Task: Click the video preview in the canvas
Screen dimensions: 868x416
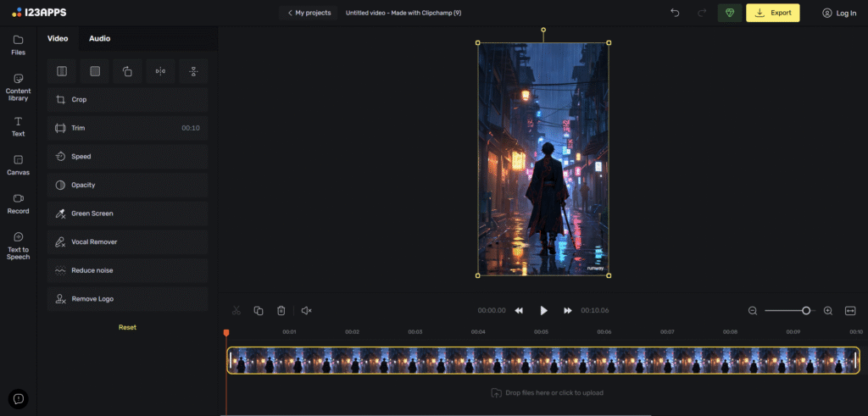Action: (x=543, y=158)
